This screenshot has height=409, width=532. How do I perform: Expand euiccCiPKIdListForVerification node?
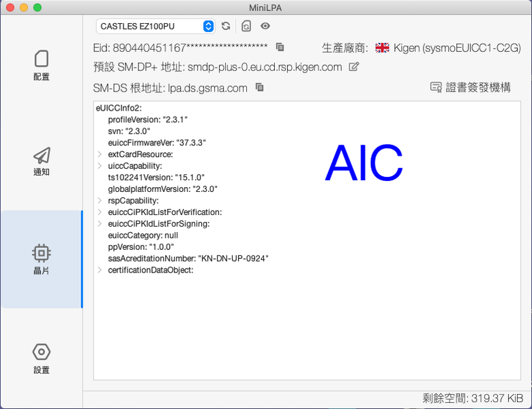tap(100, 212)
